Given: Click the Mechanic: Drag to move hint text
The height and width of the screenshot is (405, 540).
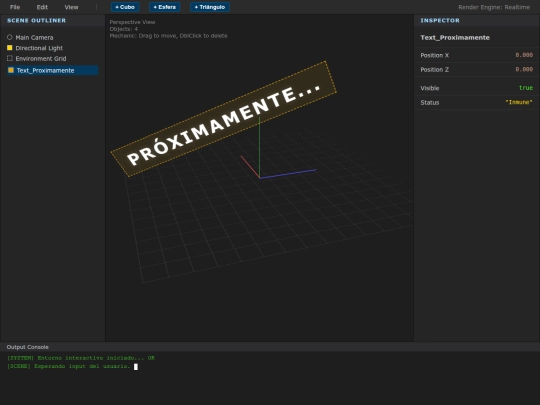Looking at the screenshot, I should (x=168, y=36).
